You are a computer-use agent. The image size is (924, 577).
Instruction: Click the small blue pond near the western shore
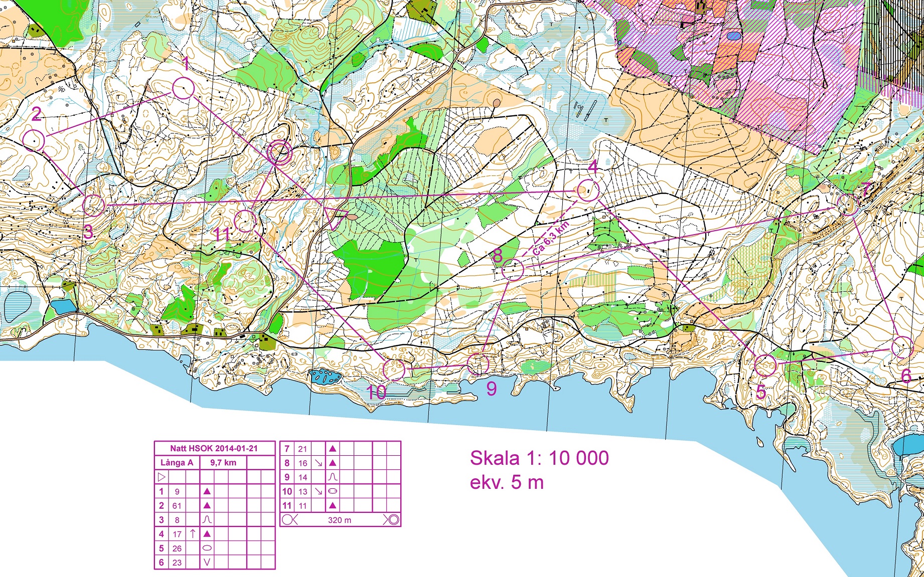pos(64,306)
